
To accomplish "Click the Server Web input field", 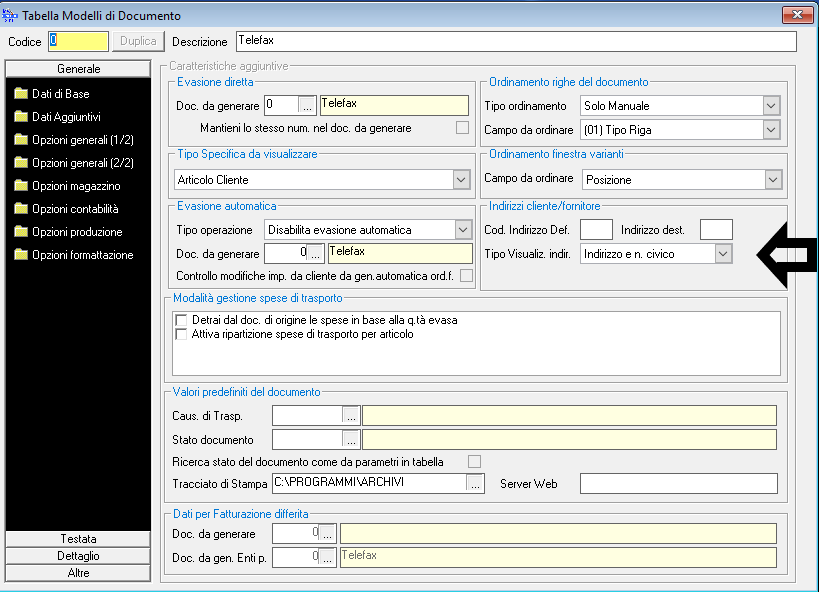I will pyautogui.click(x=678, y=484).
